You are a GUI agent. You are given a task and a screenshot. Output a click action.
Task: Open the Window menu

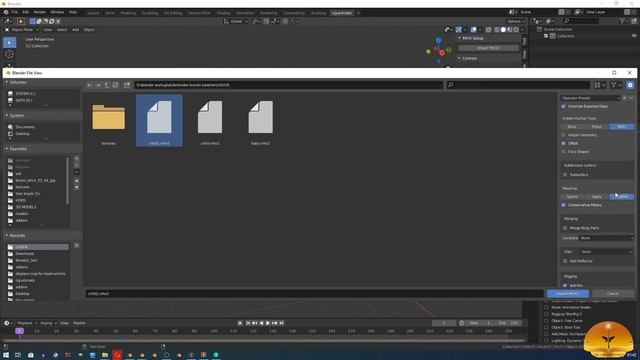pyautogui.click(x=57, y=12)
